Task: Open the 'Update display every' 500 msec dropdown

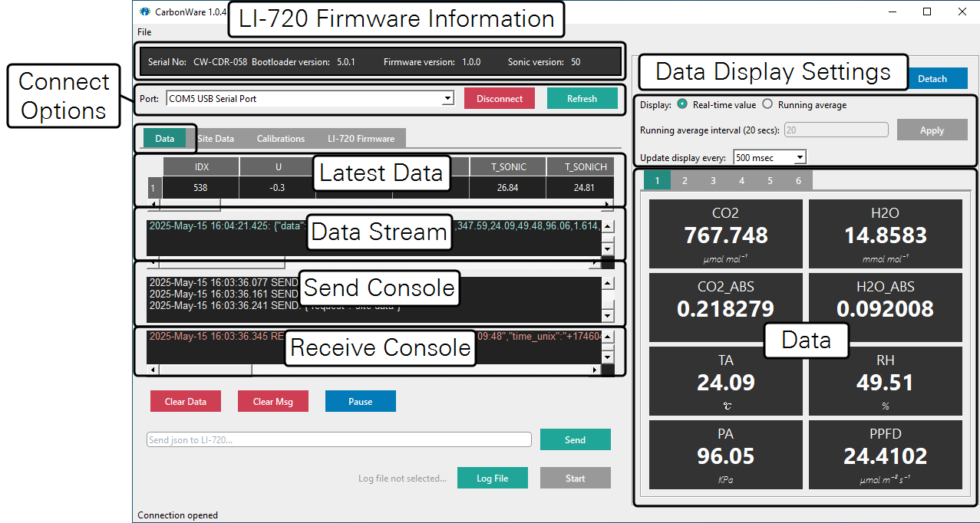Action: pos(770,158)
